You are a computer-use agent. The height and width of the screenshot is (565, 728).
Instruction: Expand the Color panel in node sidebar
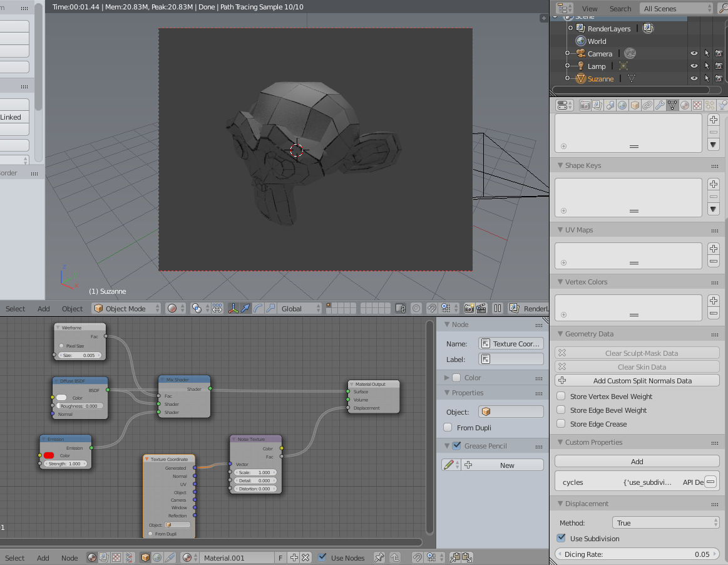(x=447, y=378)
